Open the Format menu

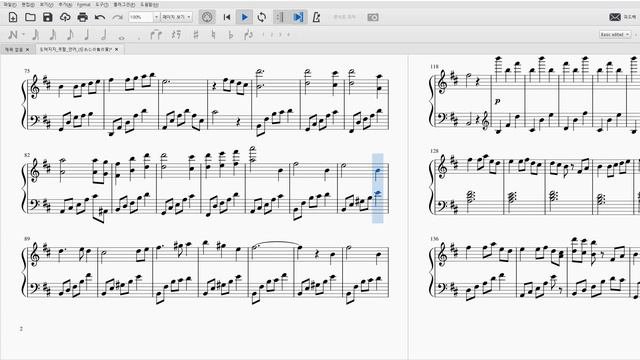click(84, 4)
